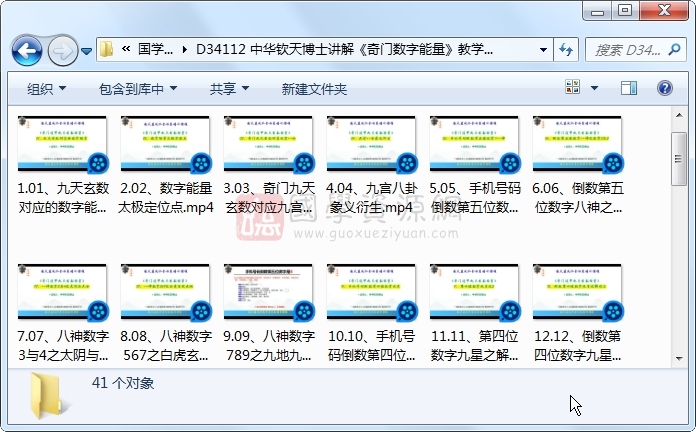The image size is (696, 432).
Task: Click the 41 个对象 status text
Action: click(x=123, y=383)
